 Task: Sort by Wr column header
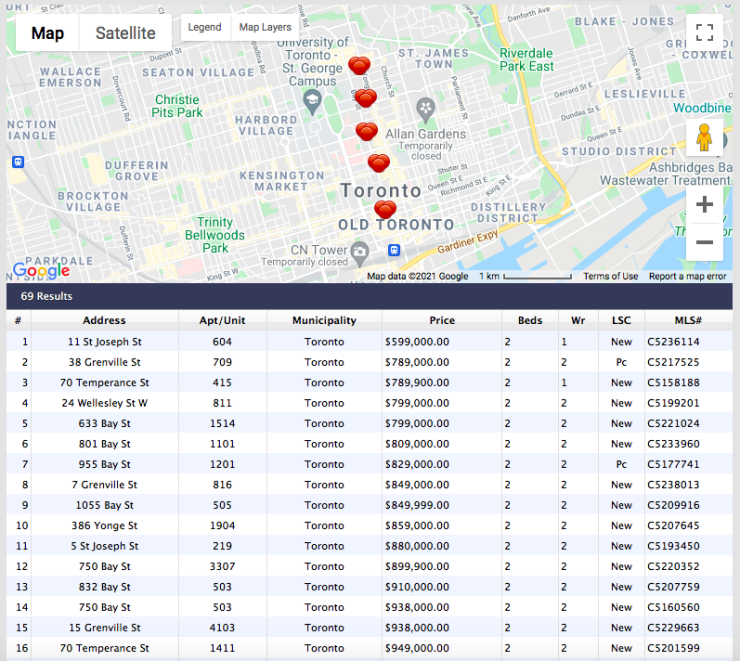click(578, 320)
